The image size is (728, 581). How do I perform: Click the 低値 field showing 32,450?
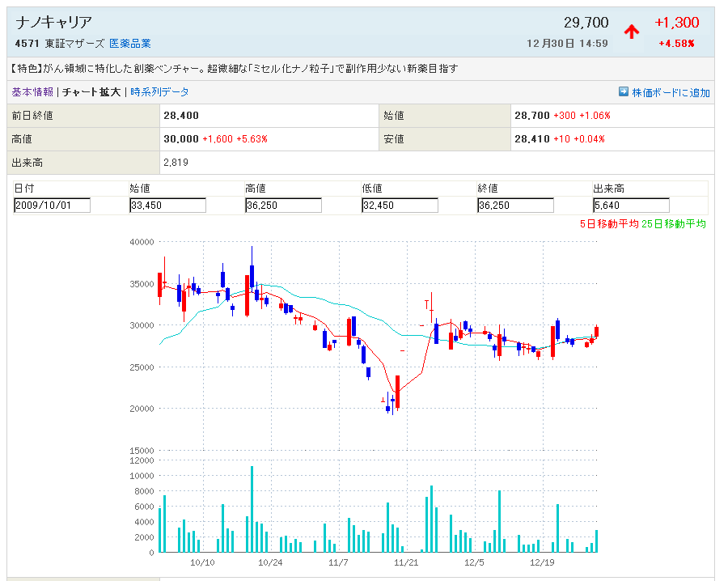(400, 206)
